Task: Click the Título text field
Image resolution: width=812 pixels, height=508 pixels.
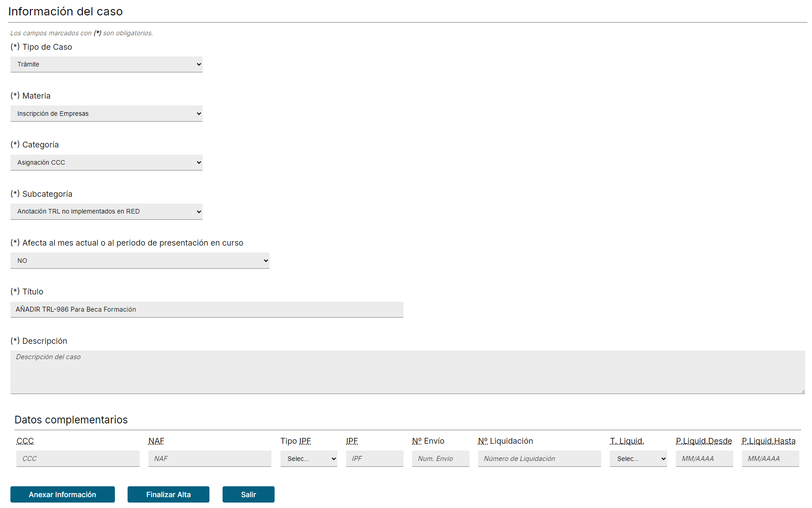Action: coord(207,309)
